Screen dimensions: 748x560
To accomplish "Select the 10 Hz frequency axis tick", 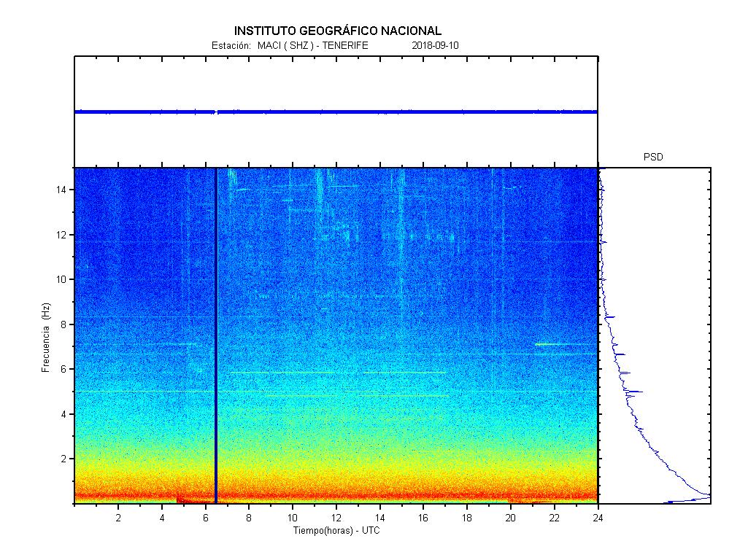I will (x=62, y=279).
